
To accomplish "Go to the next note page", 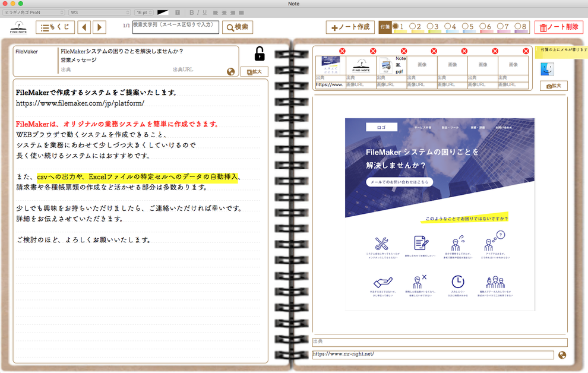I will [x=99, y=27].
